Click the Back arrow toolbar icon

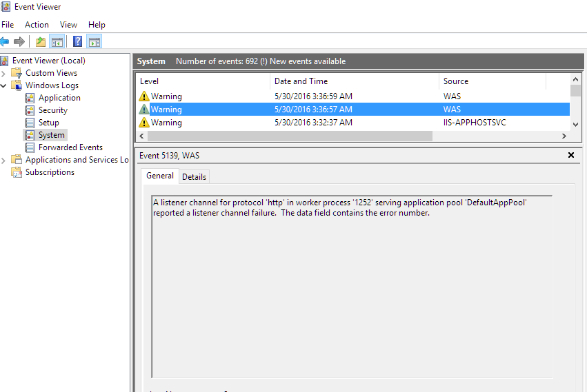click(5, 42)
